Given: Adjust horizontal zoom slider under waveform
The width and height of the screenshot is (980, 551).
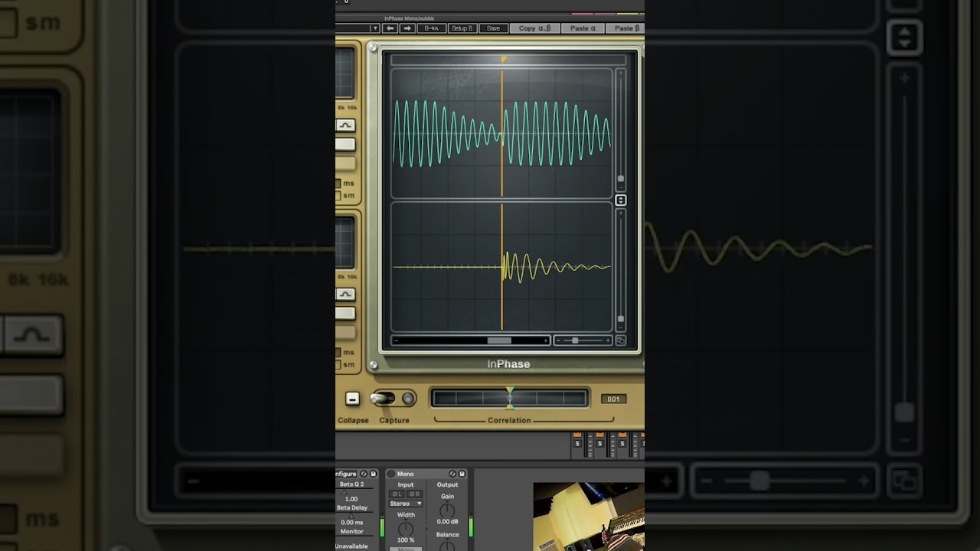Looking at the screenshot, I should point(575,341).
